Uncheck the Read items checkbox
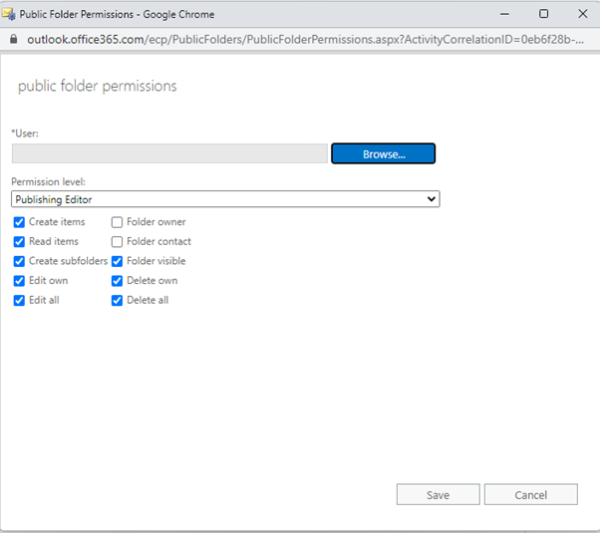 19,242
